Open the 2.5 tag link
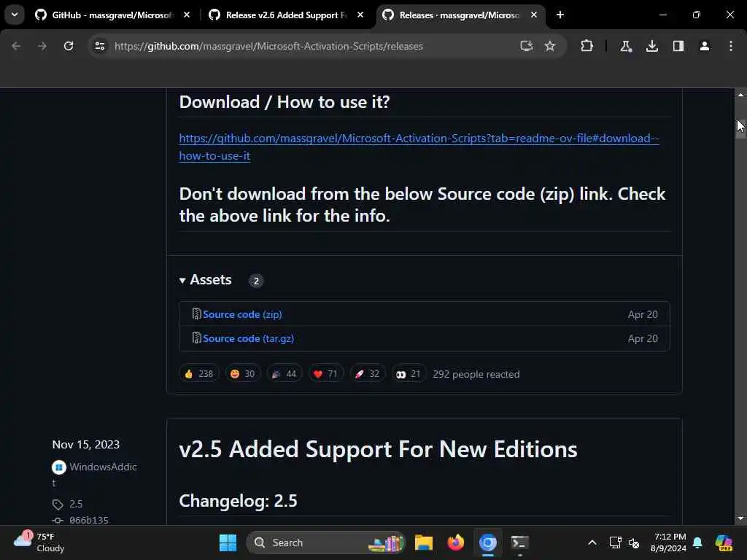 click(76, 504)
